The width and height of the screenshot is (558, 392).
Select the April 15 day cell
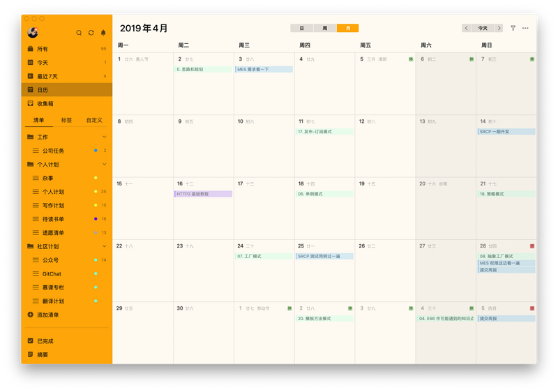(143, 209)
